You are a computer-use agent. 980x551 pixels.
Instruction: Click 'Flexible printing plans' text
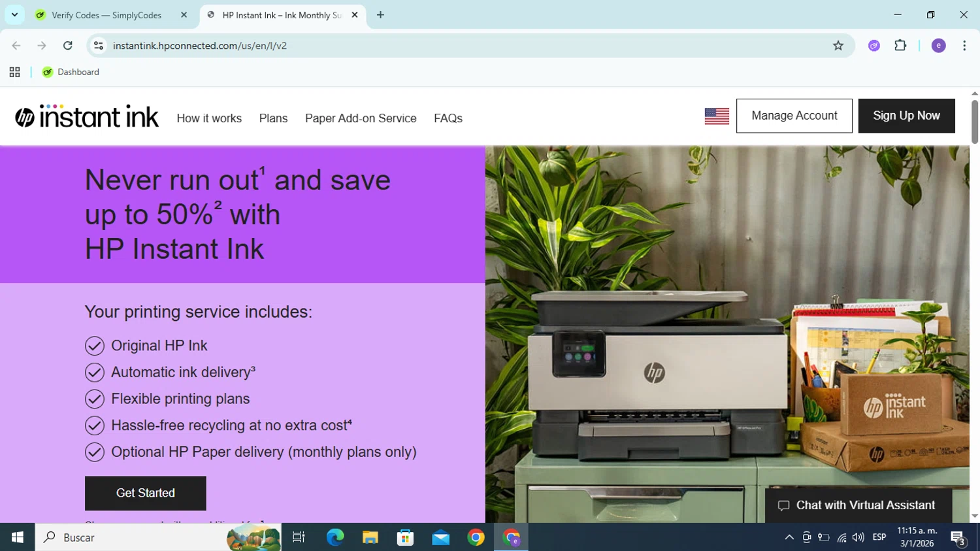[180, 399]
